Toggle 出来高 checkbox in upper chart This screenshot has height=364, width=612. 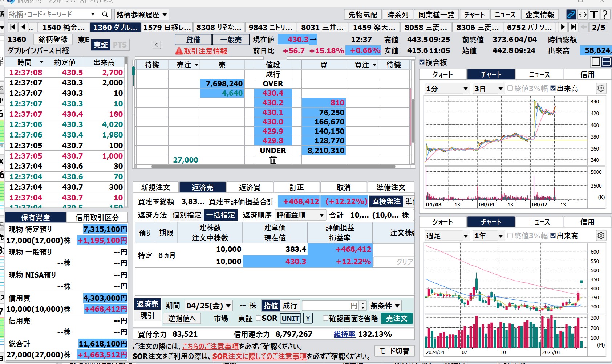(x=553, y=88)
